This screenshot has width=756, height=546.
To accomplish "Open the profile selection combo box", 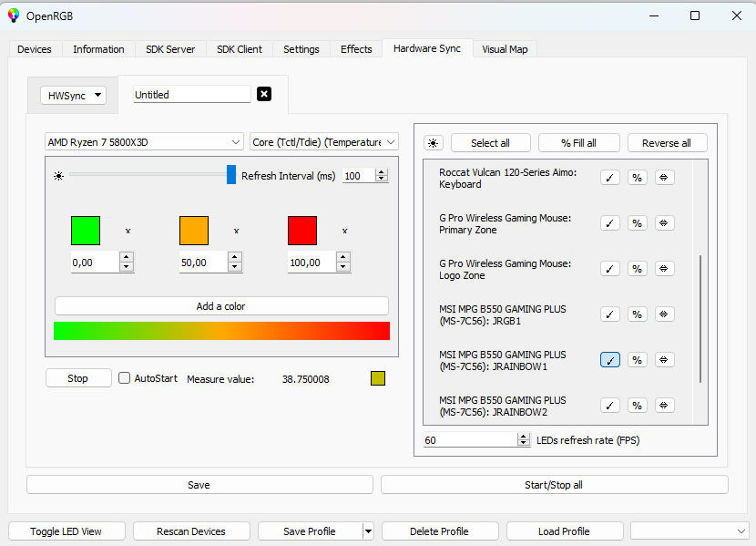I will (690, 531).
